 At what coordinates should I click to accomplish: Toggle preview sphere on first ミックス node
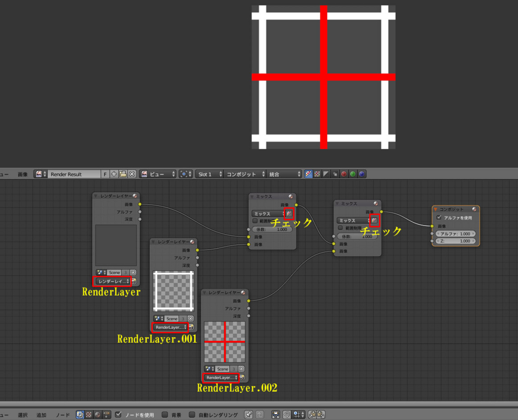click(x=291, y=197)
